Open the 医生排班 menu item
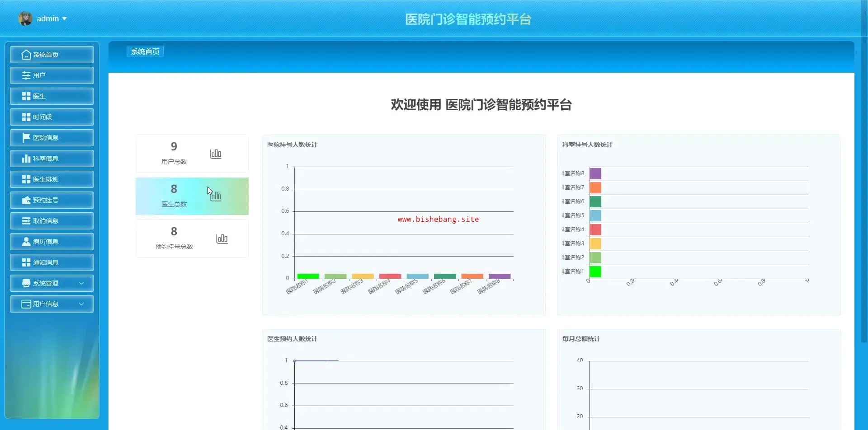The image size is (868, 430). [x=52, y=179]
